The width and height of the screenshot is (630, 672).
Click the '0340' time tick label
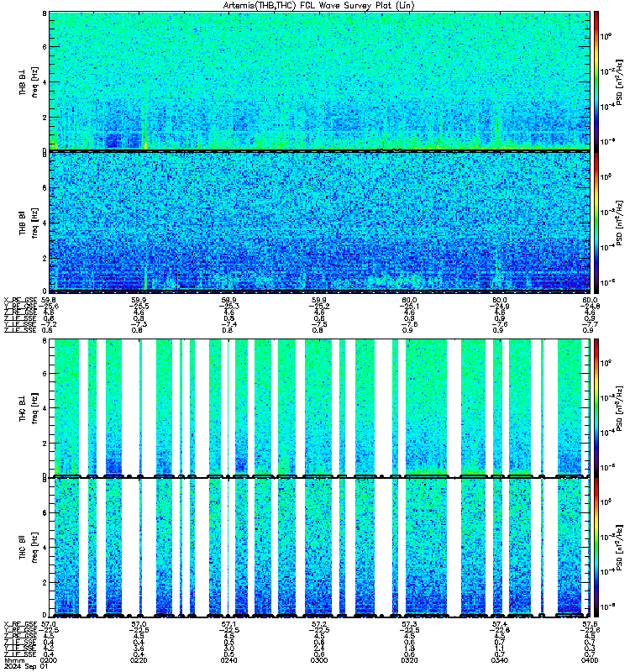[500, 660]
